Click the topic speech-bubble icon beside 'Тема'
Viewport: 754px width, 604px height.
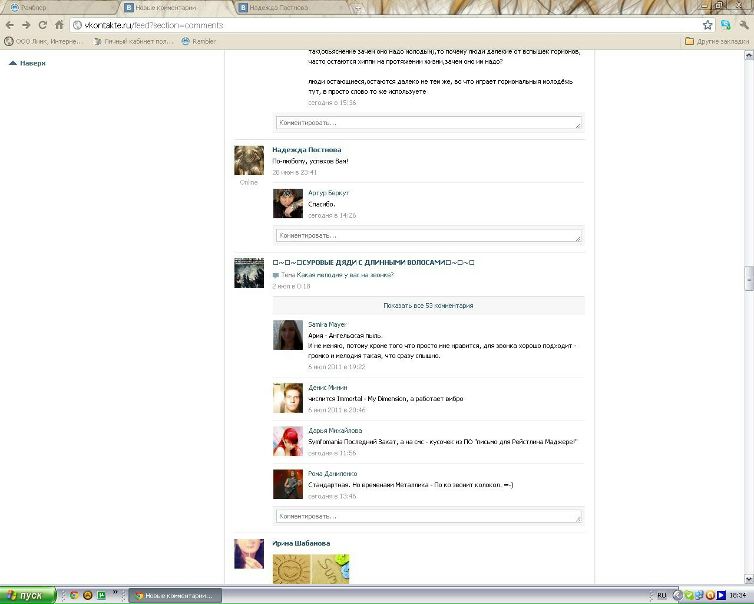[276, 275]
